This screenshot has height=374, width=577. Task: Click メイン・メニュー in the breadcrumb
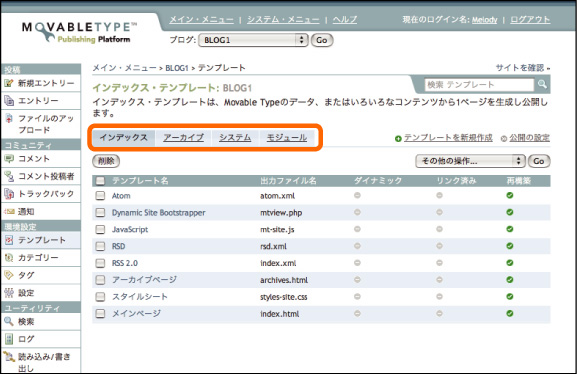point(124,68)
